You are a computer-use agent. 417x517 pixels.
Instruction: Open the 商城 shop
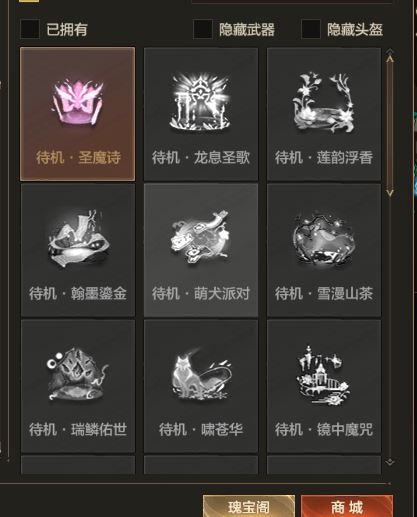347,506
